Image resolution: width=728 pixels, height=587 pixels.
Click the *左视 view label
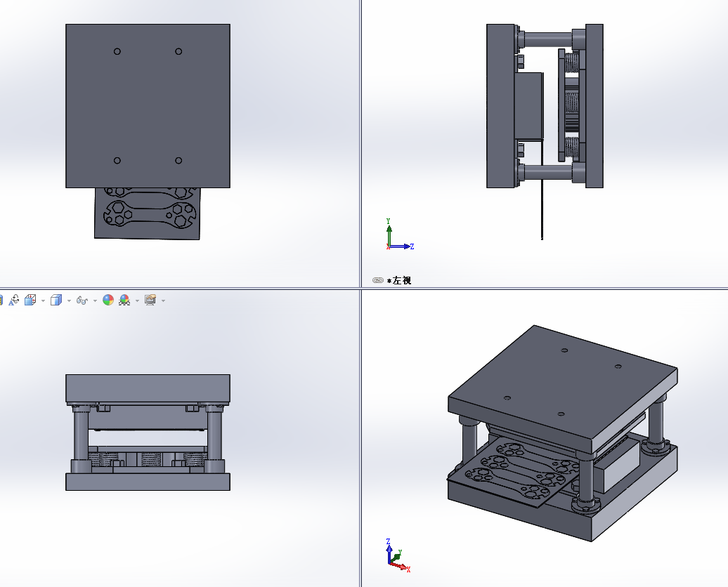coord(399,280)
